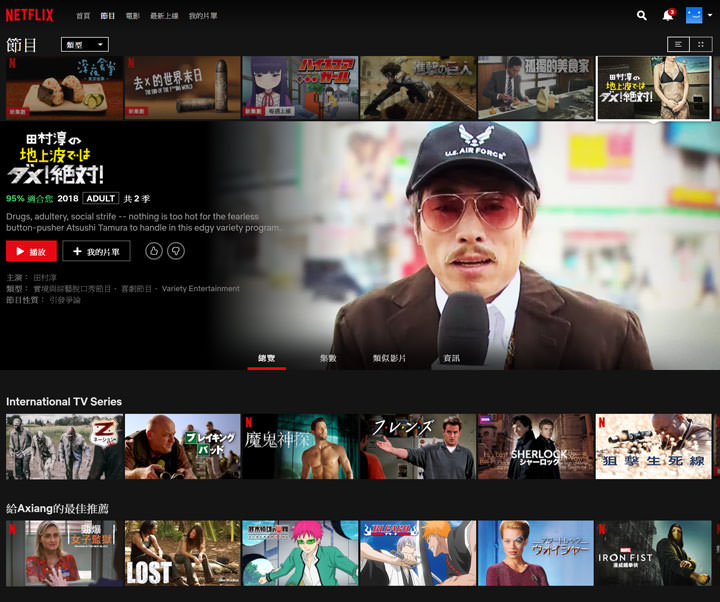Expand the profile dropdown arrow

[x=710, y=15]
